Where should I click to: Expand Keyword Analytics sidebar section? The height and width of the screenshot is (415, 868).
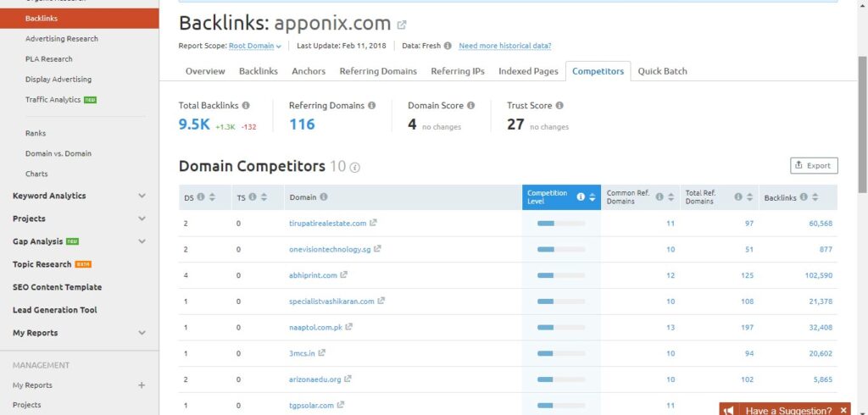142,196
